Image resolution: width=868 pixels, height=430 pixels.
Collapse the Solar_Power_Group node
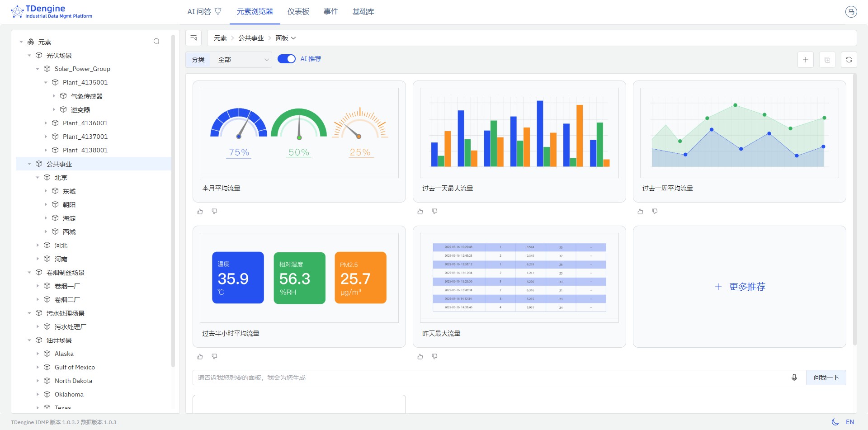coord(38,69)
